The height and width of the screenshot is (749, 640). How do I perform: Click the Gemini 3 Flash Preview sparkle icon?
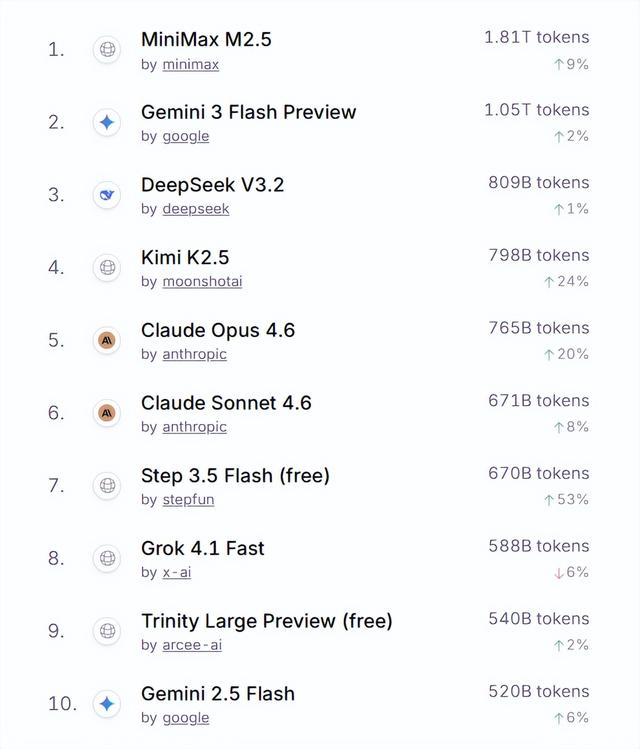(107, 122)
